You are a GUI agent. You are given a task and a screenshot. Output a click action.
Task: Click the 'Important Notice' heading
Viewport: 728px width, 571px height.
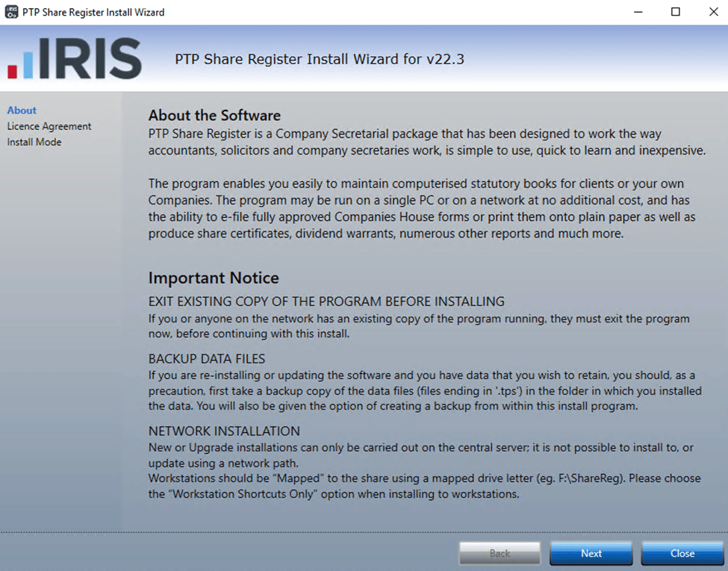pos(214,278)
